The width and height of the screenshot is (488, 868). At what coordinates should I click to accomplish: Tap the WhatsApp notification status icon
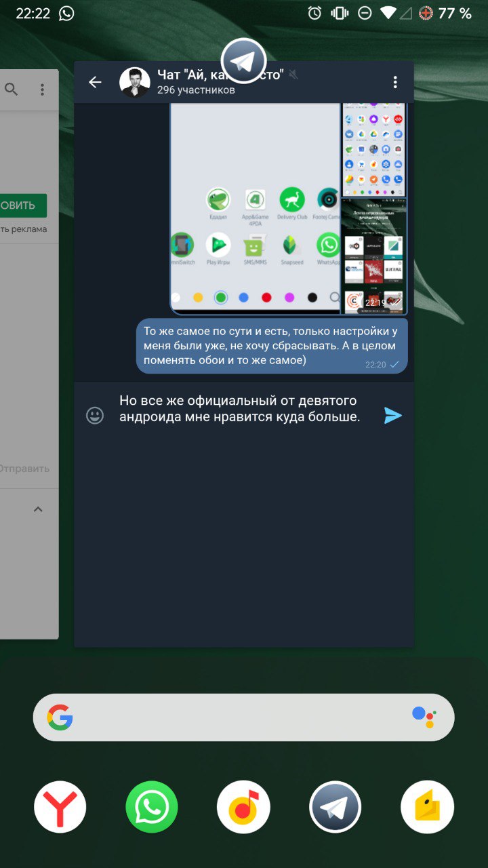click(x=66, y=14)
